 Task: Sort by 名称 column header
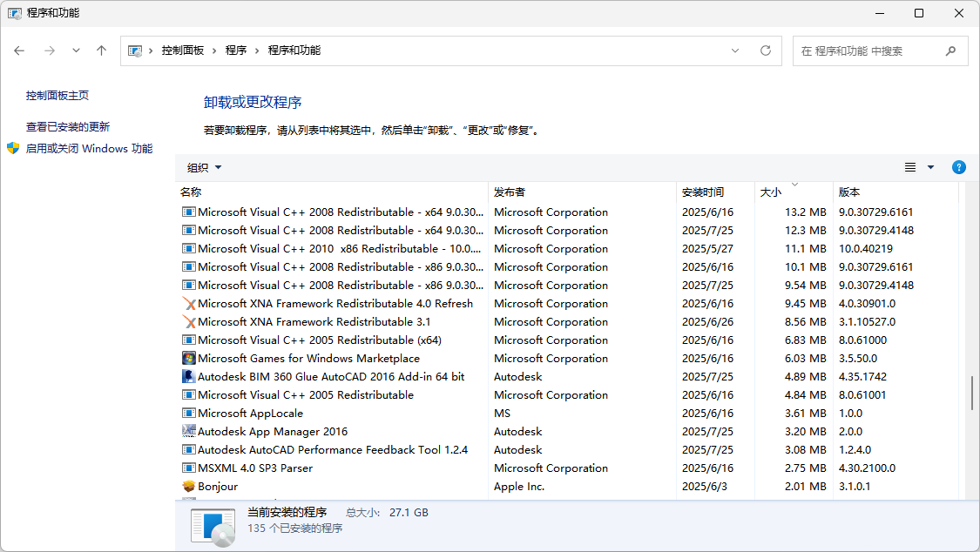coord(331,192)
